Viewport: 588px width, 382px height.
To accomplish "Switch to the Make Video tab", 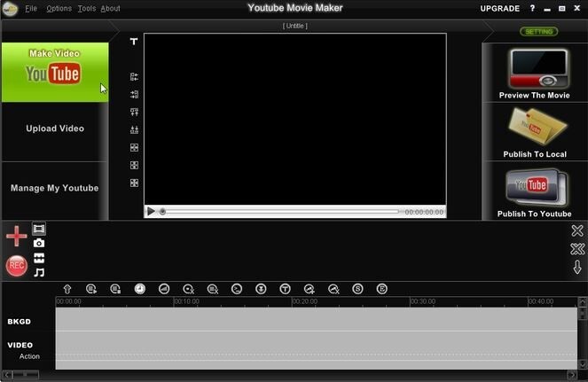I will pyautogui.click(x=55, y=72).
